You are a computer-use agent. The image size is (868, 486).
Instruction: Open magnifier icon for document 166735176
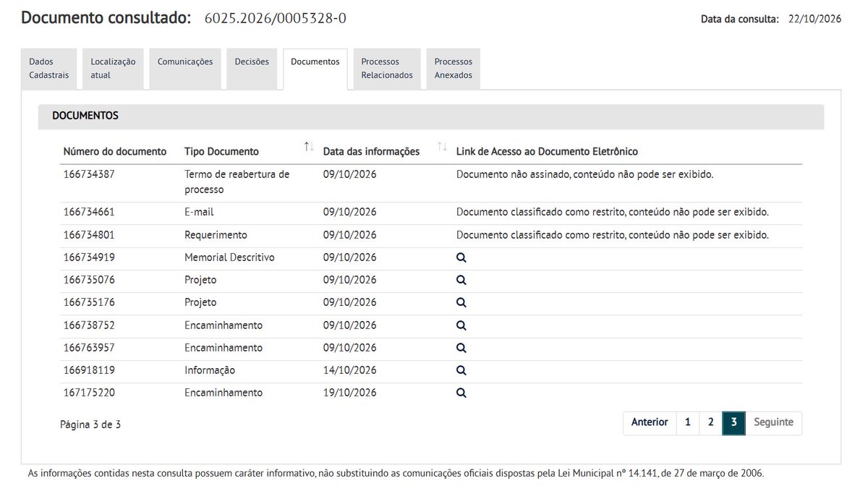tap(461, 302)
